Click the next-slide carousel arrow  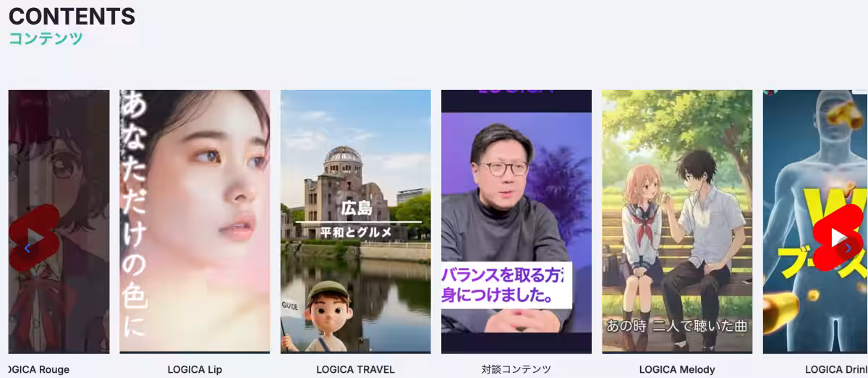pos(848,248)
